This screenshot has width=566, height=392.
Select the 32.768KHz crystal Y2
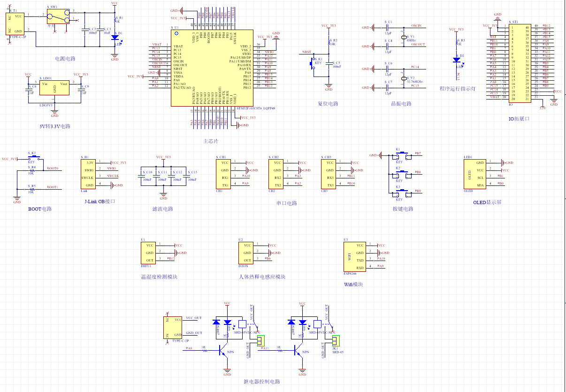403,79
